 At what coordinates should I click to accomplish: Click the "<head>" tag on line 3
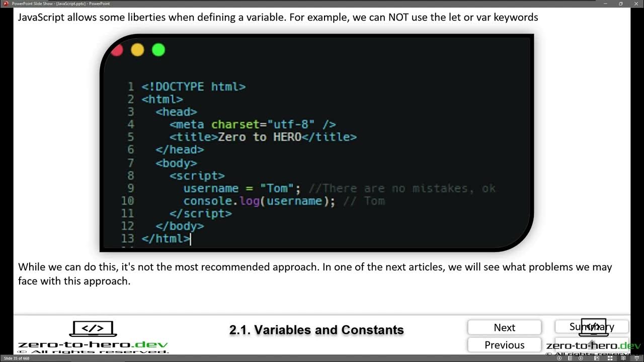176,112
